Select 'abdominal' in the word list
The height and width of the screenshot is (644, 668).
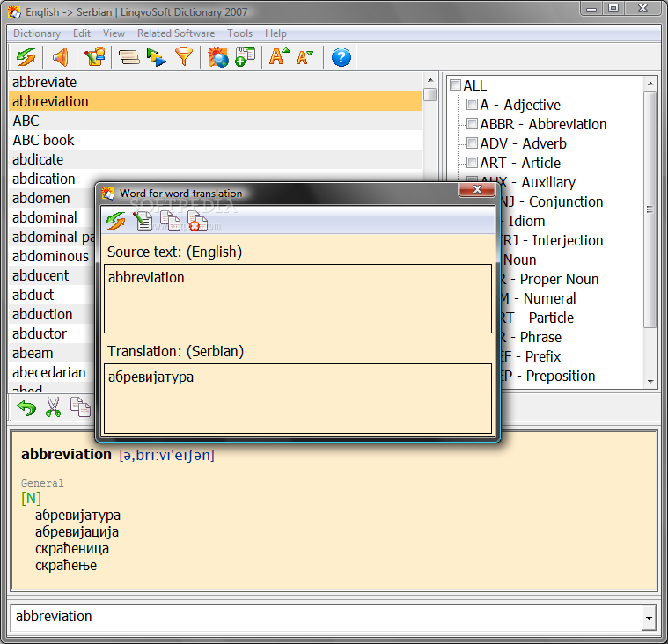[x=52, y=217]
